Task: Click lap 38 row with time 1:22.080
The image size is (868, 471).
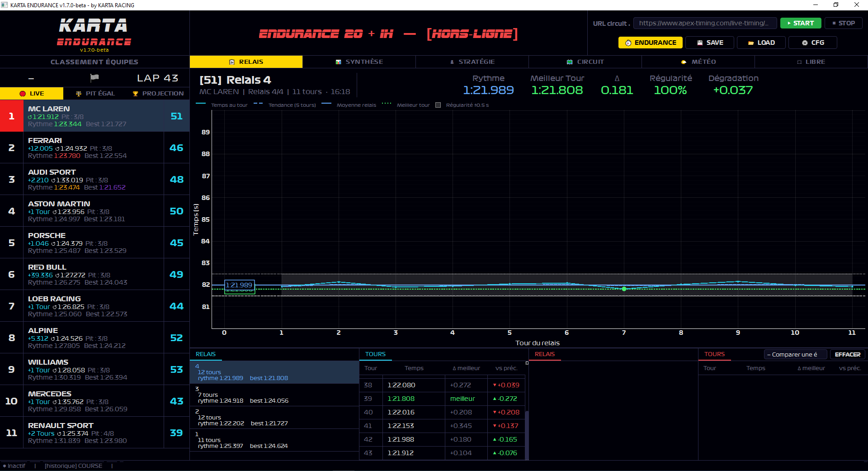Action: coord(442,385)
